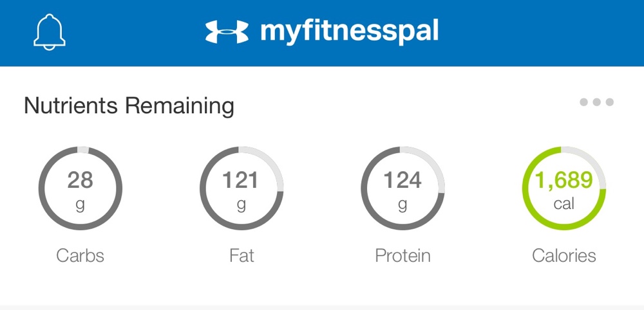Tap the myfitnesspal title text

click(x=349, y=32)
